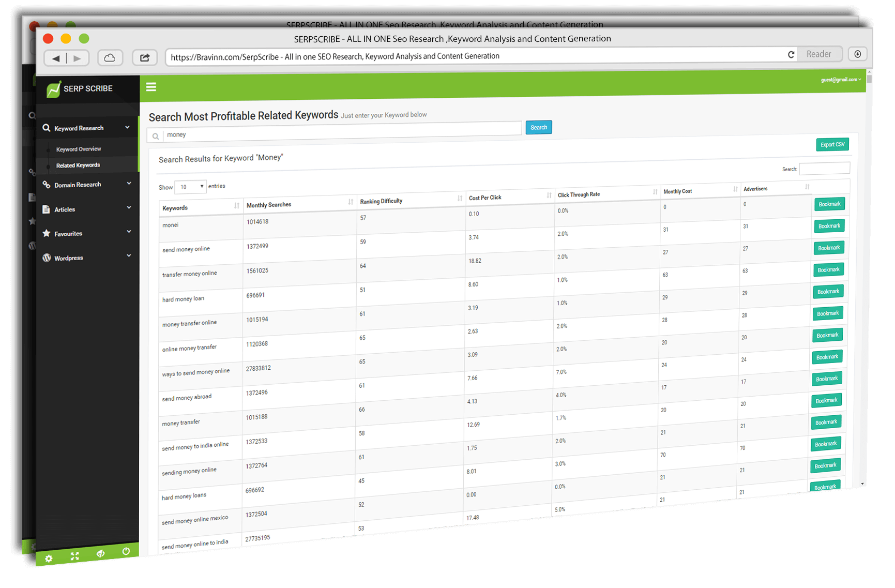Open the guest@gmail.com account dropdown
The height and width of the screenshot is (588, 895).
coord(841,80)
